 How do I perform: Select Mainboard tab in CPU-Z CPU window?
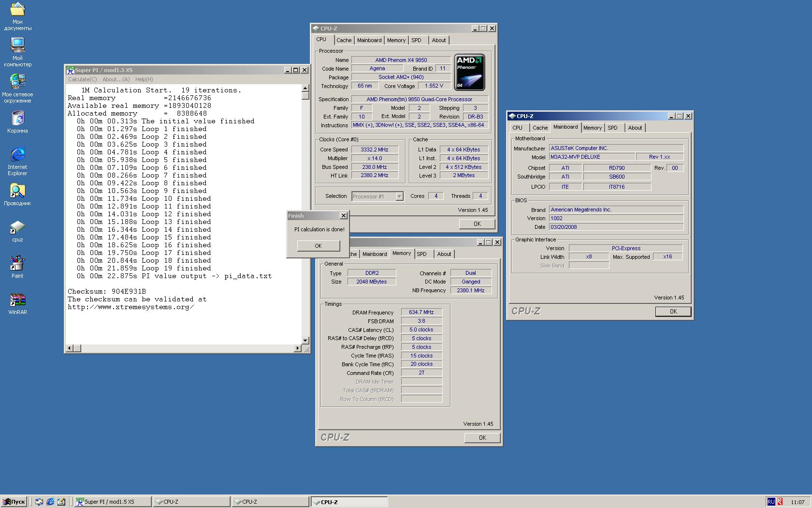click(369, 40)
